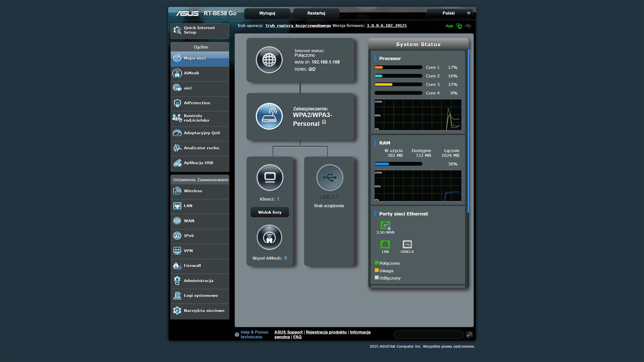Click the search magnifier icon
The width and height of the screenshot is (644, 362).
(469, 334)
